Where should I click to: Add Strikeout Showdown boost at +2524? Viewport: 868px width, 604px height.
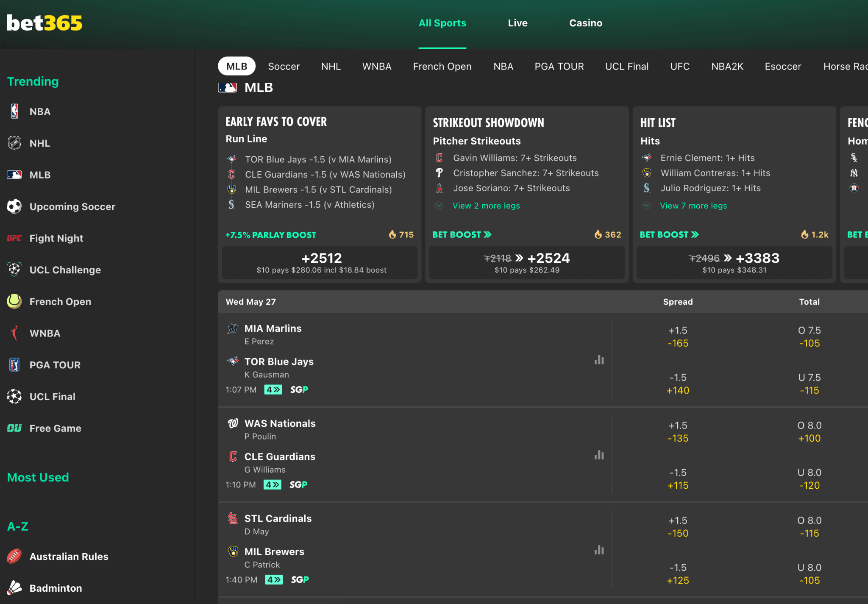527,263
